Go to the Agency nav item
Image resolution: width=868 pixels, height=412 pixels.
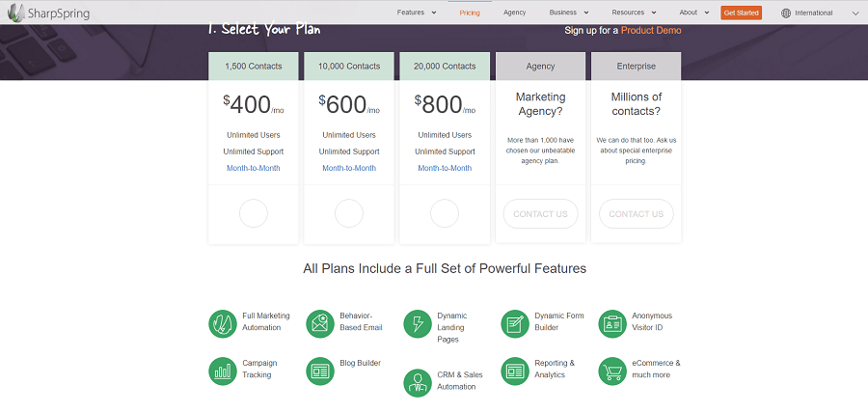click(x=514, y=13)
